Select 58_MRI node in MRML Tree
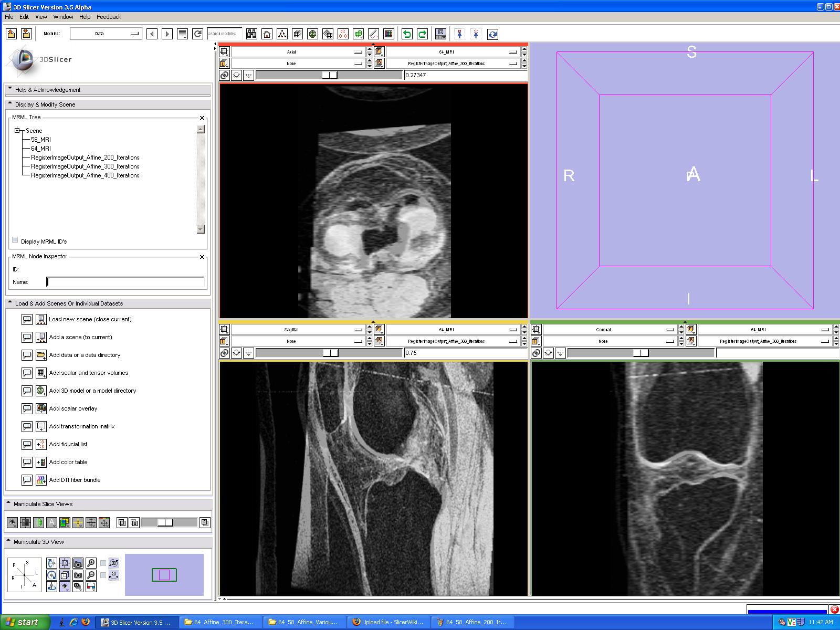Viewport: 840px width, 630px height. click(x=41, y=140)
